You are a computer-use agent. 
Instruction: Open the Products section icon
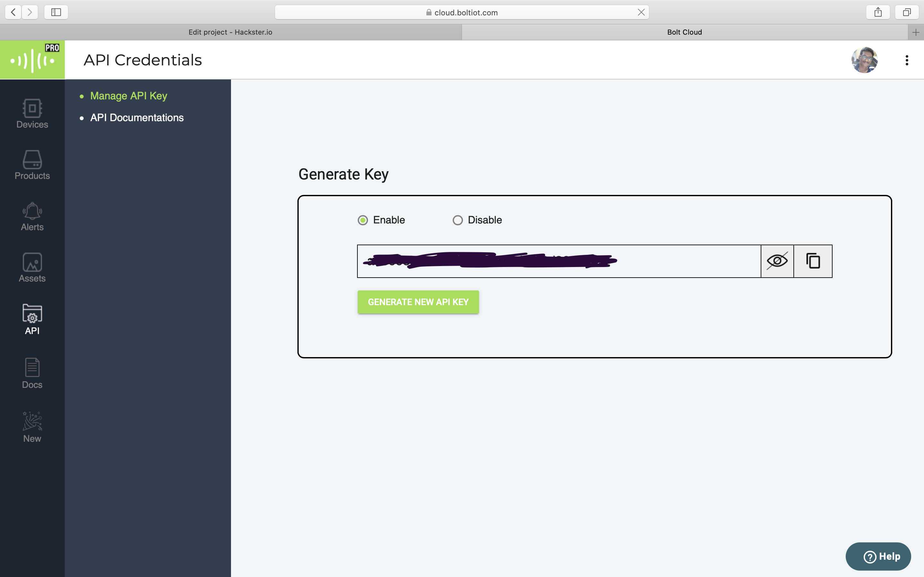click(32, 164)
